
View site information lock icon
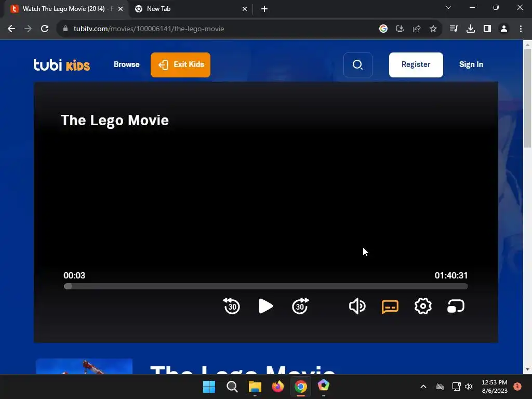point(65,29)
